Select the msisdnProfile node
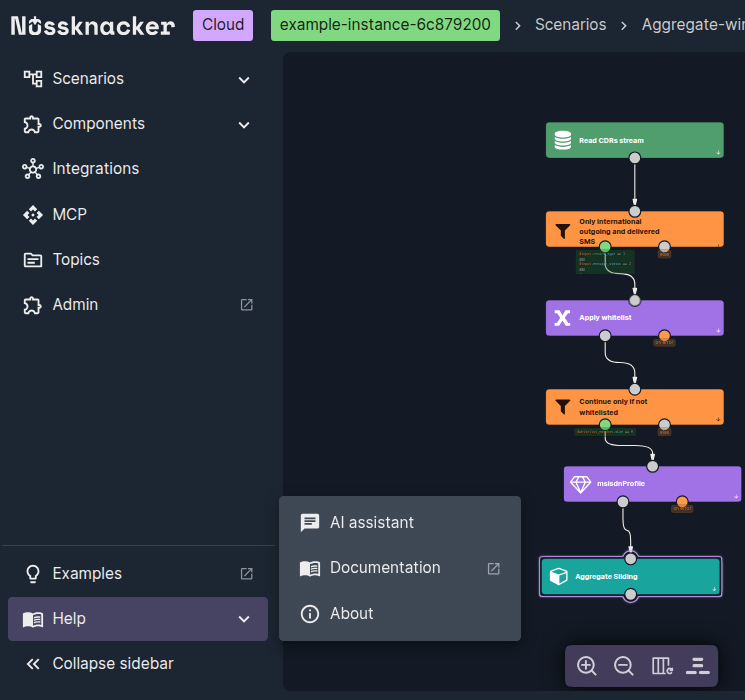The image size is (745, 700). [x=652, y=484]
